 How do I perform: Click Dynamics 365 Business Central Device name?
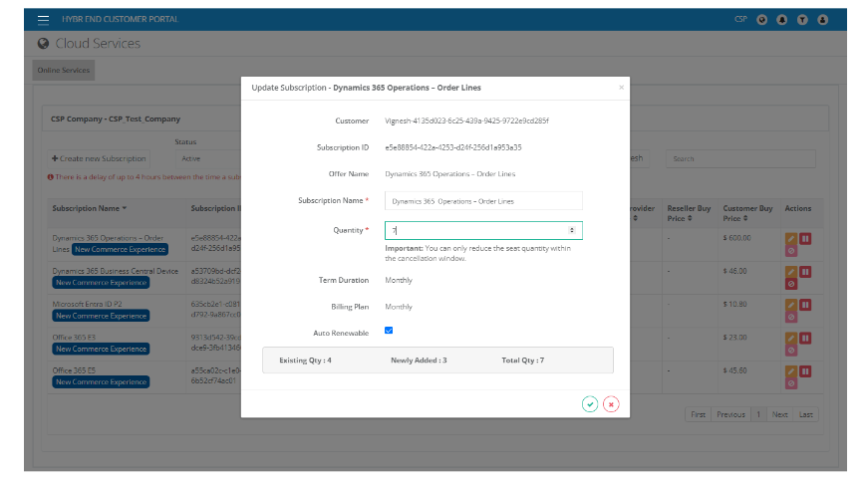coord(116,271)
